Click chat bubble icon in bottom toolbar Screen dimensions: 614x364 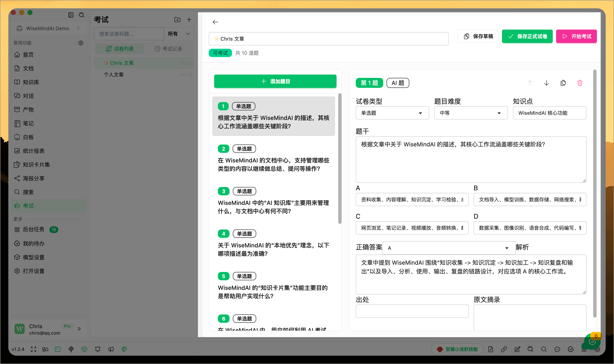point(557,349)
